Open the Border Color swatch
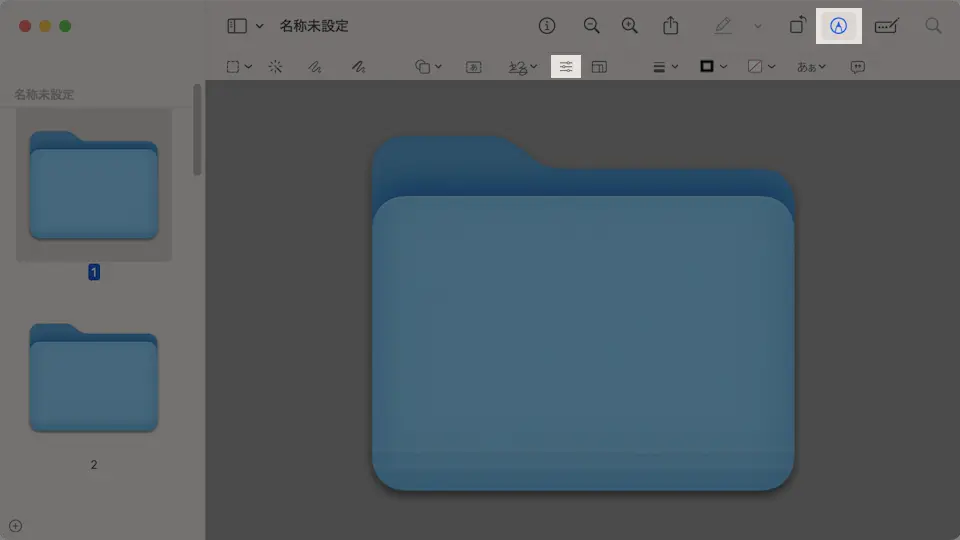The height and width of the screenshot is (540, 960). coord(713,67)
